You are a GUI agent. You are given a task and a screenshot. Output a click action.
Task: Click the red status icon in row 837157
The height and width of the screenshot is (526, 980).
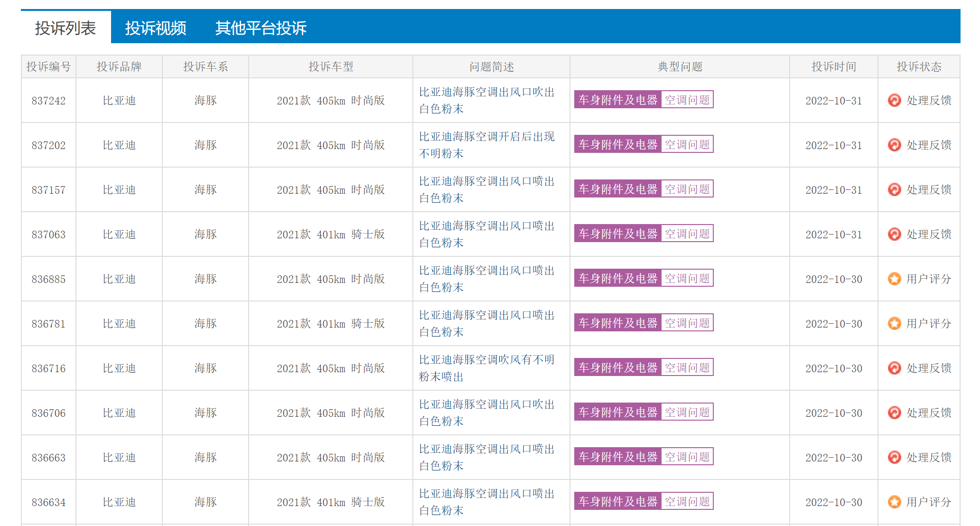[894, 189]
